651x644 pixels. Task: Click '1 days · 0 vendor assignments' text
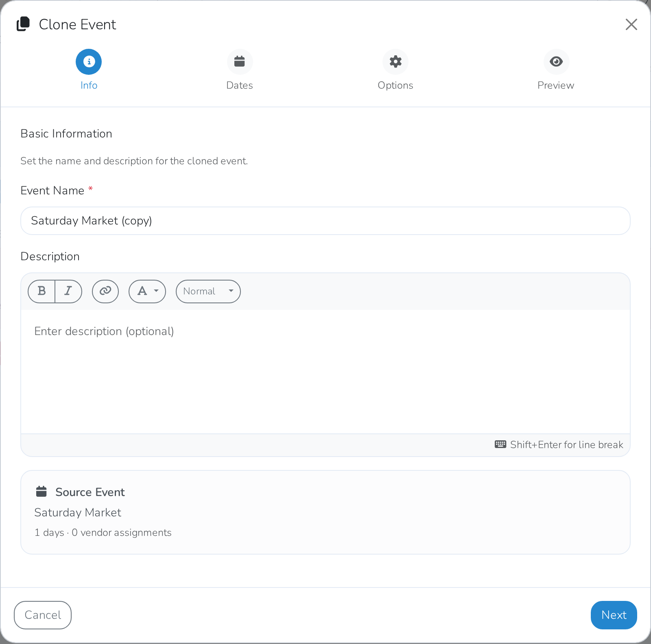pos(103,533)
